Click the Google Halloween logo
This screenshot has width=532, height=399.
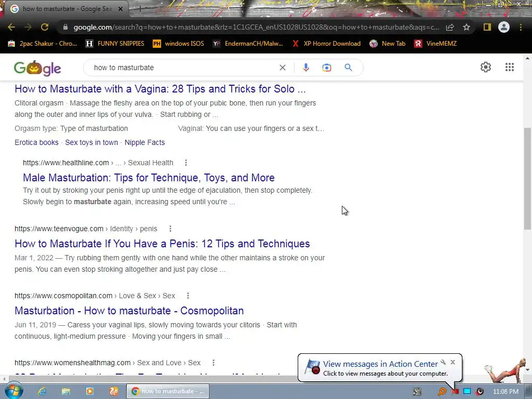pyautogui.click(x=37, y=68)
